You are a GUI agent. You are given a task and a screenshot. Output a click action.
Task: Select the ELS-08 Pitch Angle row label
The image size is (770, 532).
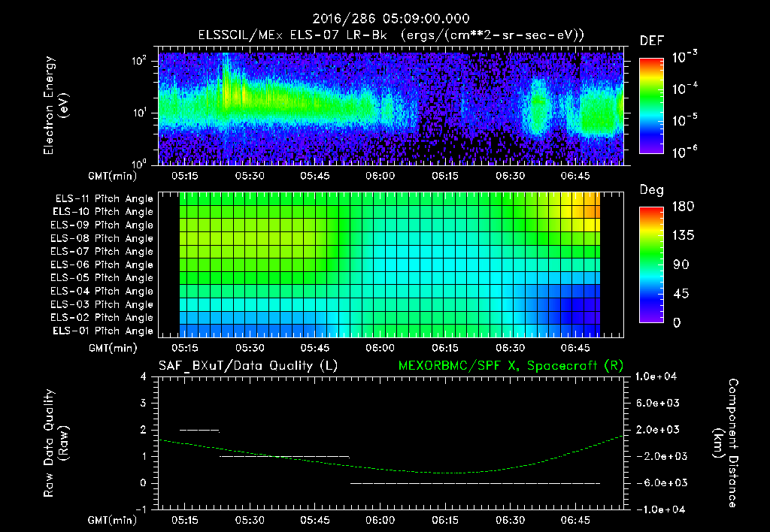click(102, 238)
